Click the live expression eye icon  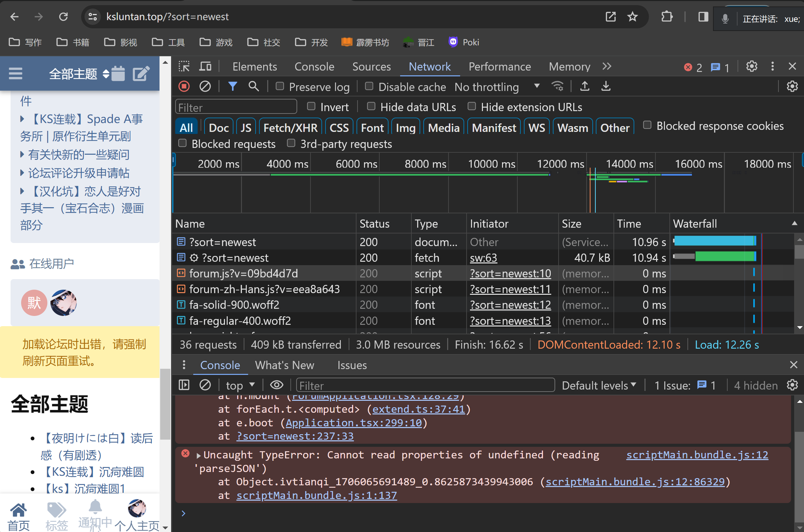276,385
